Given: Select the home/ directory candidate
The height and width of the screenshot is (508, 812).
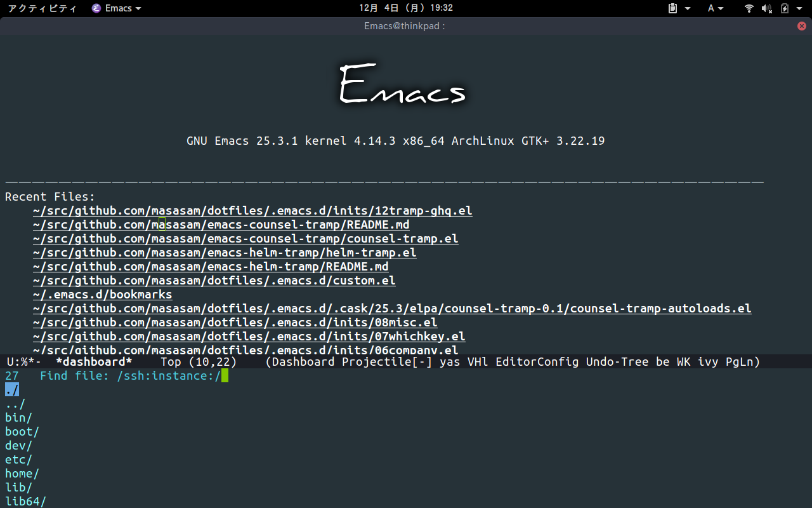Looking at the screenshot, I should [22, 474].
